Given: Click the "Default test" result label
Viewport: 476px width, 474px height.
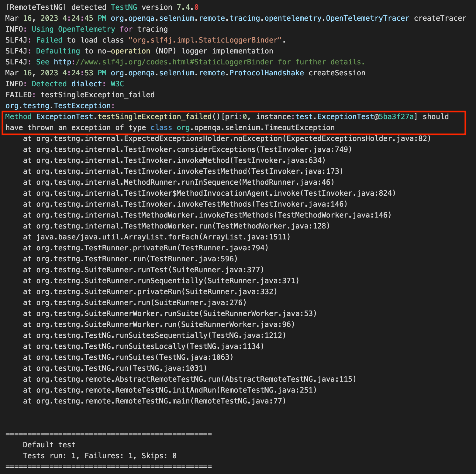Looking at the screenshot, I should pos(49,445).
